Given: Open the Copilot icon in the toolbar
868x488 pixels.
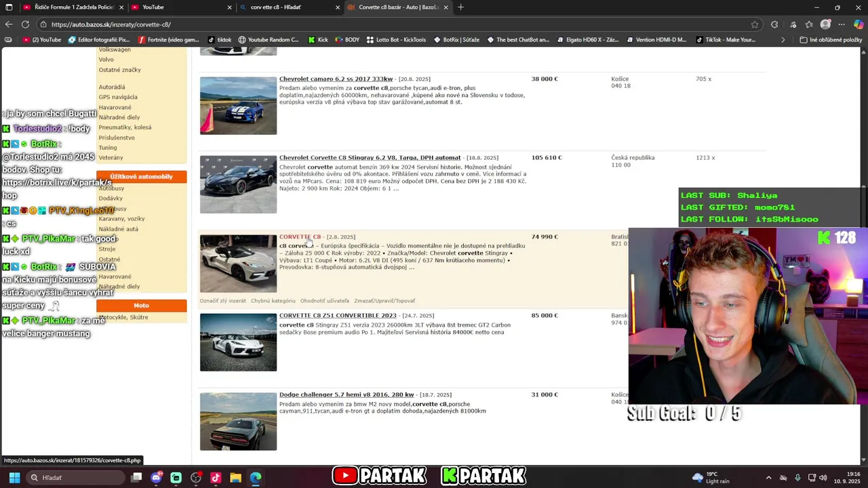Looking at the screenshot, I should click(859, 24).
